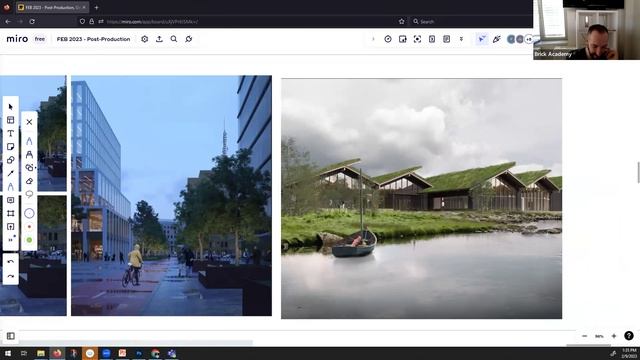
Task: Show additional collaborators +8 badge
Action: coord(529,39)
